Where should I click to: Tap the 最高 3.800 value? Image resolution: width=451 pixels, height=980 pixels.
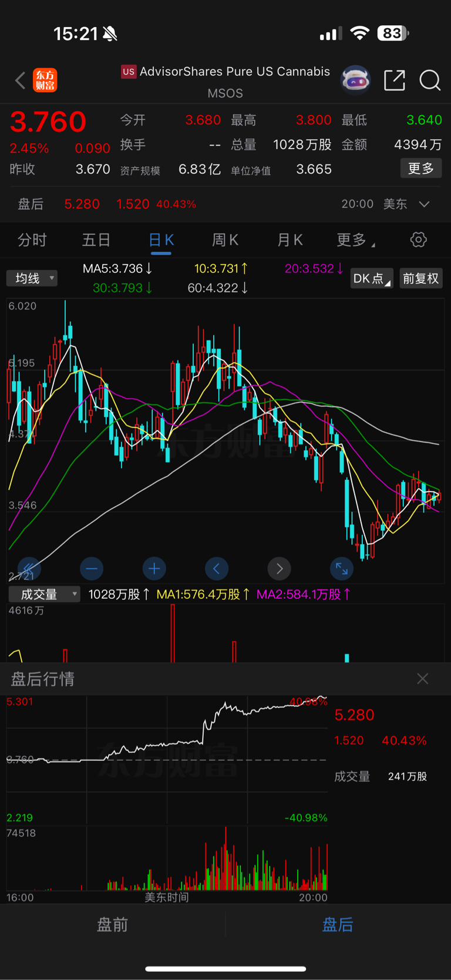point(314,120)
